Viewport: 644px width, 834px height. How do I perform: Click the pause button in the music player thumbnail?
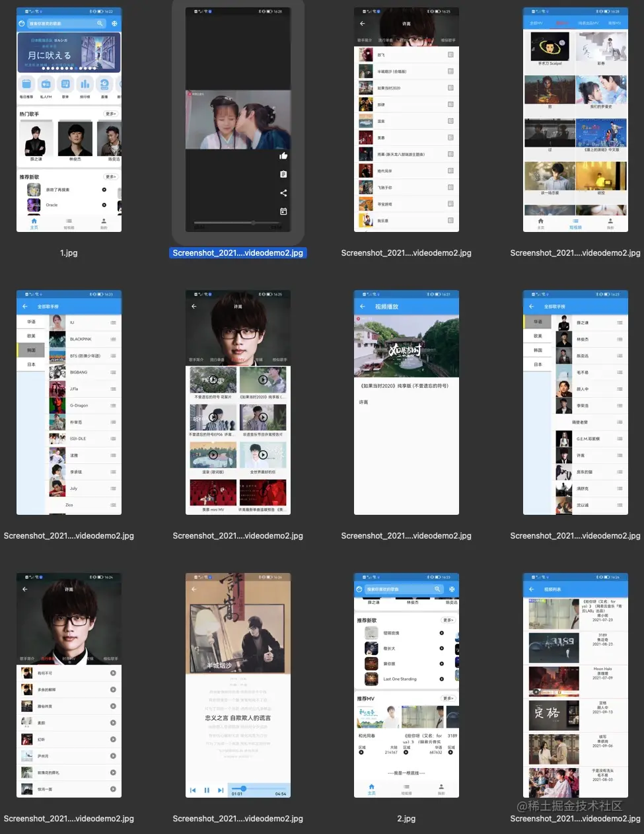point(207,790)
